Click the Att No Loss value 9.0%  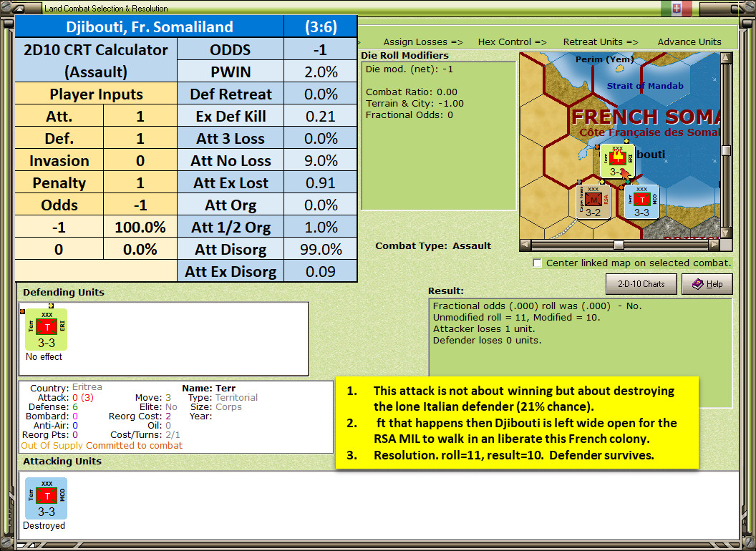[321, 160]
